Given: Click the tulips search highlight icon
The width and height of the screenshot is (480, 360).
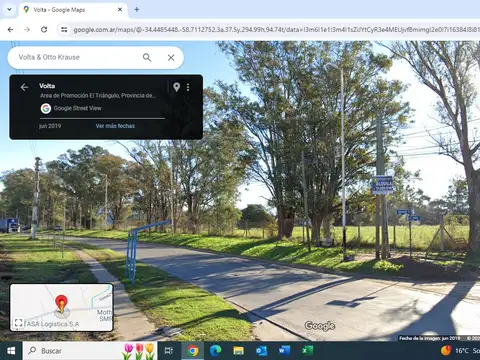Looking at the screenshot, I should point(139,351).
